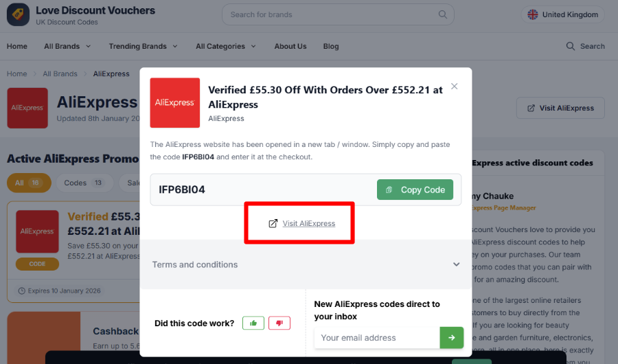The image size is (618, 364).
Task: Submit email with green arrow button
Action: tap(452, 338)
